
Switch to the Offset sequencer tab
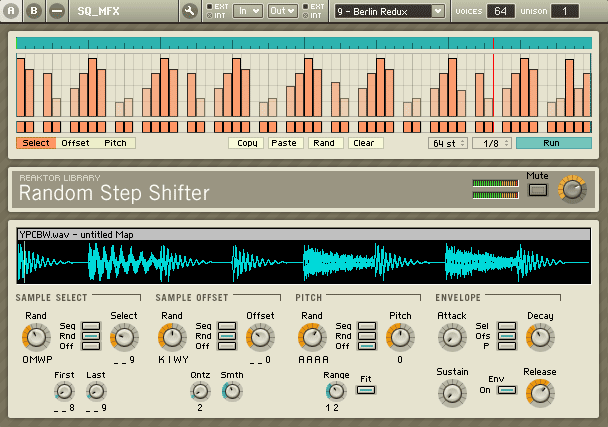(x=75, y=143)
